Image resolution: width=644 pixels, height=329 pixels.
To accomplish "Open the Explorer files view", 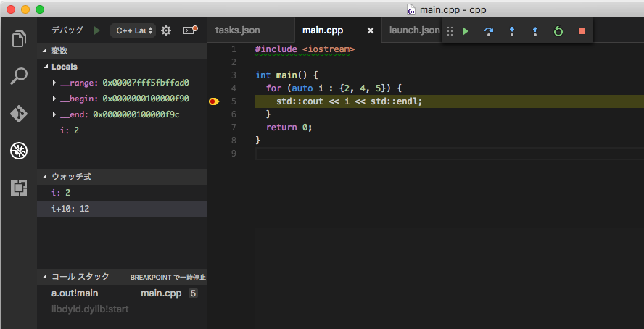I will click(18, 39).
